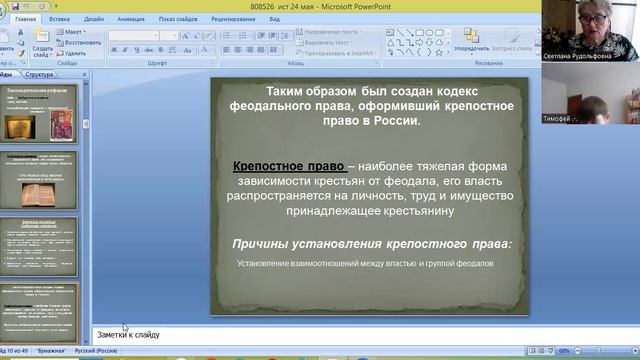
Task: Click the Copy icon in the clipboard group
Action: (x=20, y=43)
